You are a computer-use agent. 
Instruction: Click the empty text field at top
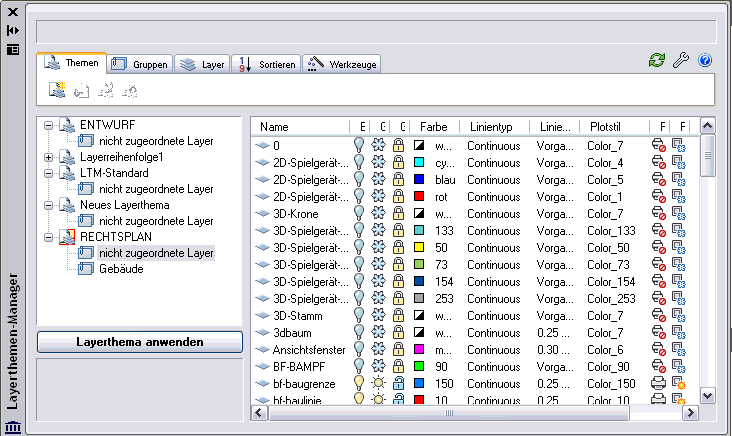(x=376, y=32)
